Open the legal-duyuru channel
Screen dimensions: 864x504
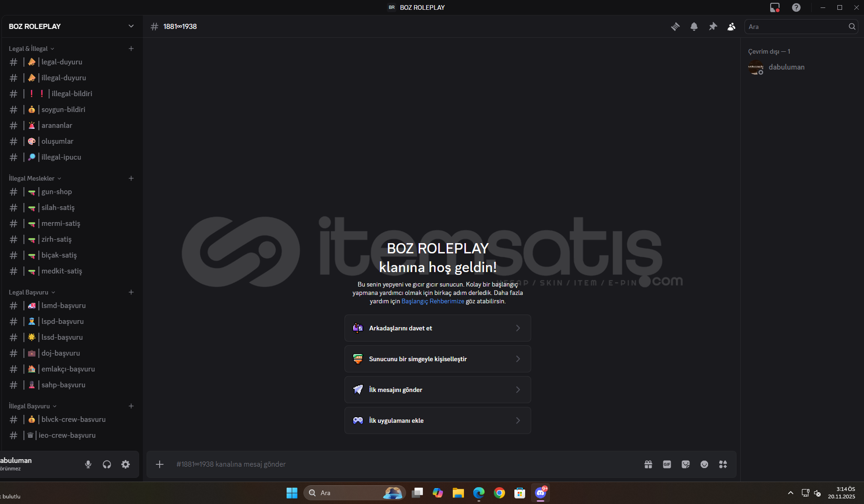coord(71,62)
